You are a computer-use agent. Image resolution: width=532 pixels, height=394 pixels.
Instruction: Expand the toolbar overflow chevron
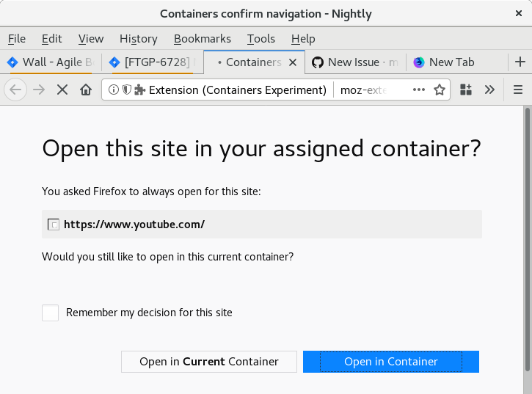point(489,90)
